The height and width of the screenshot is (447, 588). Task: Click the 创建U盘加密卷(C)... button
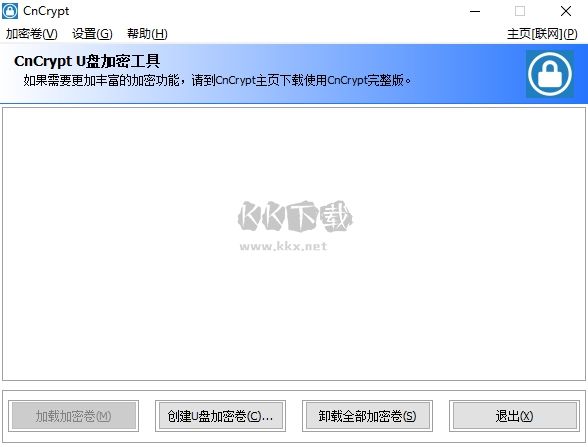220,416
